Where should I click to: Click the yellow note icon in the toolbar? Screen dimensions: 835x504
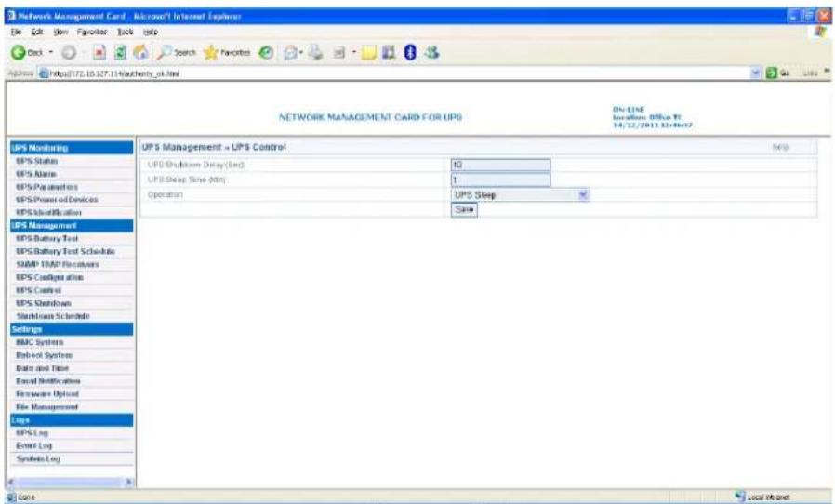[369, 52]
